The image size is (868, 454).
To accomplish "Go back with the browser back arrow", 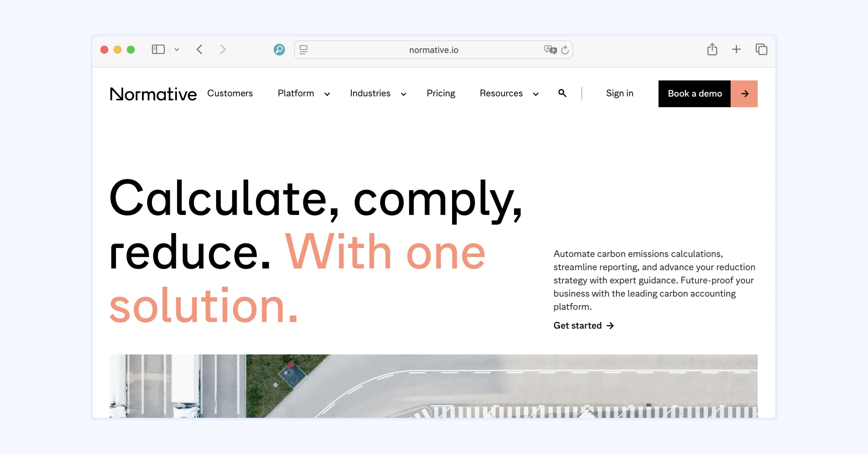I will click(200, 50).
